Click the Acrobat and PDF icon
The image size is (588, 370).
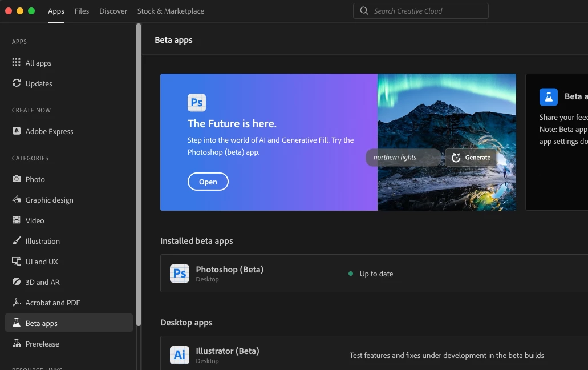pyautogui.click(x=16, y=302)
